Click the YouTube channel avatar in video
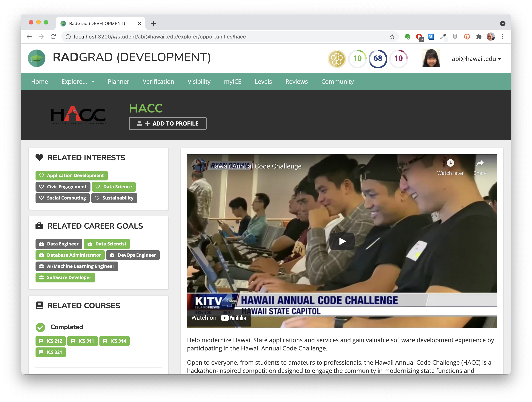Viewport: 532px width, 402px height. (x=199, y=166)
